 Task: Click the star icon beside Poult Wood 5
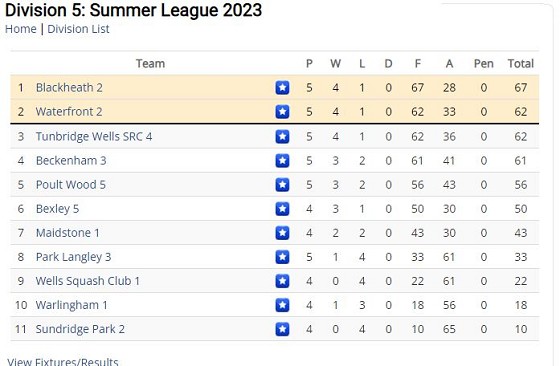click(x=282, y=185)
